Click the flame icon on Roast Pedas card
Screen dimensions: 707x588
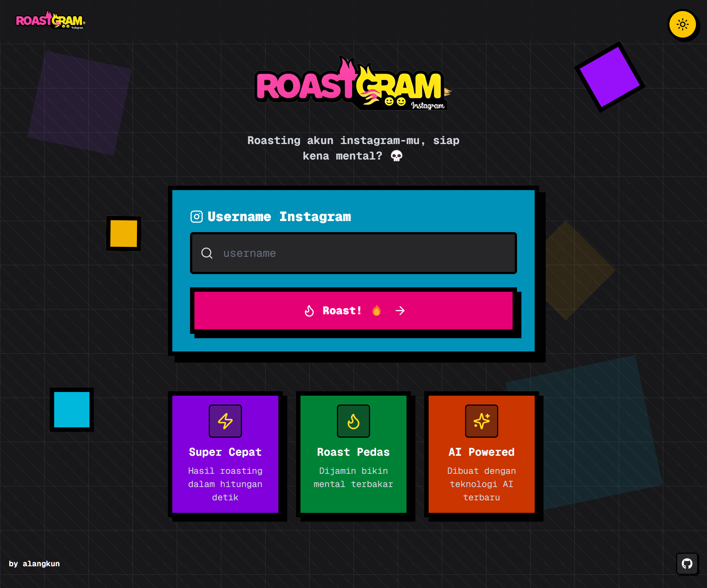pos(353,421)
